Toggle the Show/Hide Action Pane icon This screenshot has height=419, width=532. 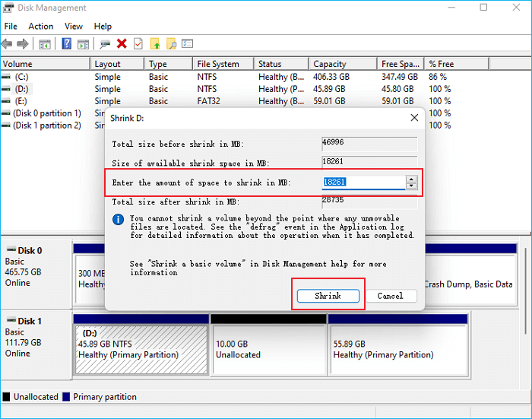pyautogui.click(x=83, y=44)
